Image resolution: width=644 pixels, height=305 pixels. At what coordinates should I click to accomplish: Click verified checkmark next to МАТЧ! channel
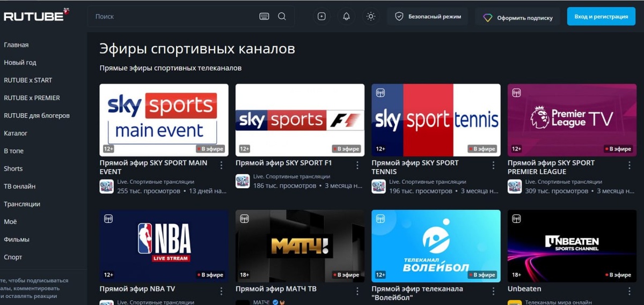tap(275, 302)
